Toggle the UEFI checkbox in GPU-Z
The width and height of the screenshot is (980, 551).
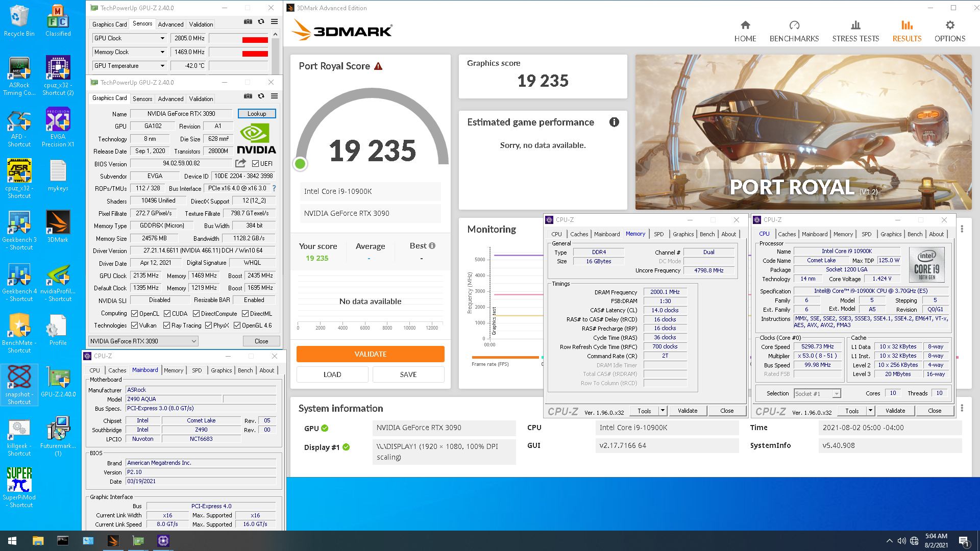click(256, 164)
